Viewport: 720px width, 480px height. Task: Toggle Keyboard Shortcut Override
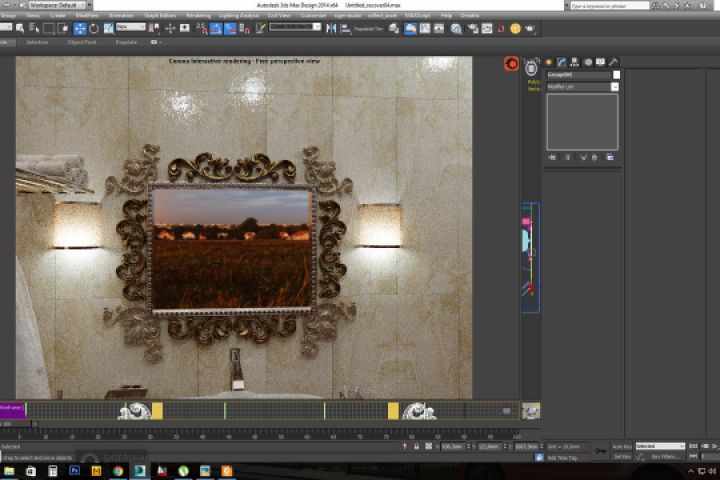[185, 28]
